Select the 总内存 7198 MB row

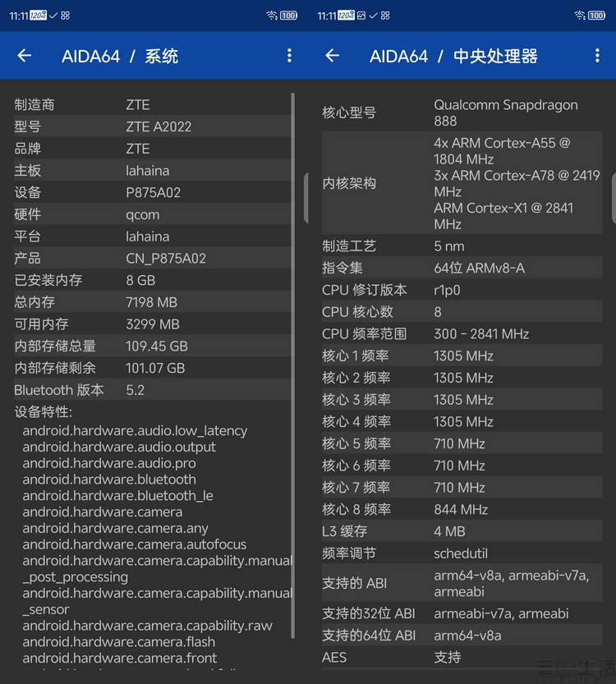[x=152, y=302]
